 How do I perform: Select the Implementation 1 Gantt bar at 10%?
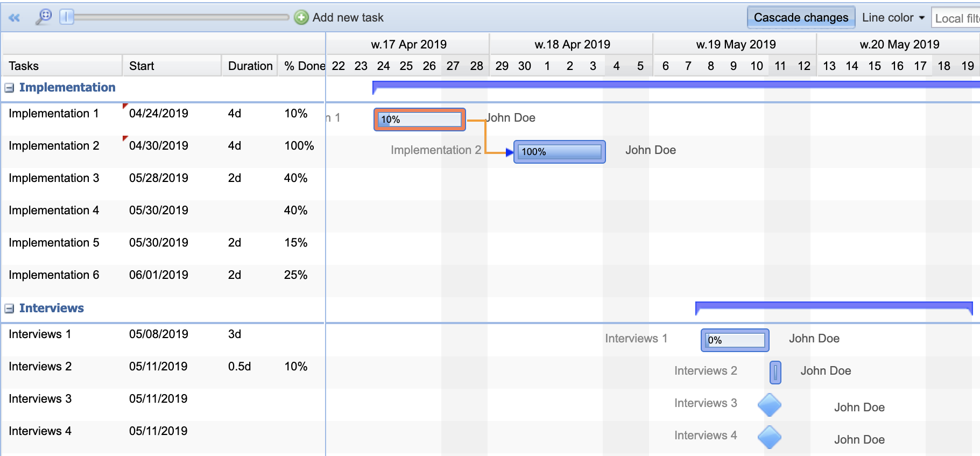[420, 120]
